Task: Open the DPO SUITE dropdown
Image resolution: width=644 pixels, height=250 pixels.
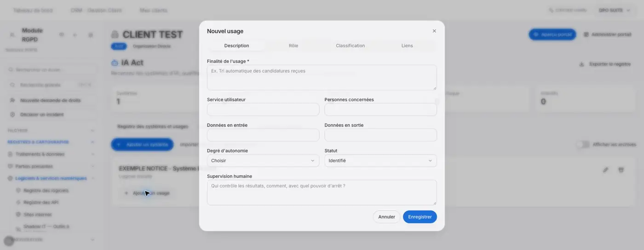Action: (x=614, y=10)
